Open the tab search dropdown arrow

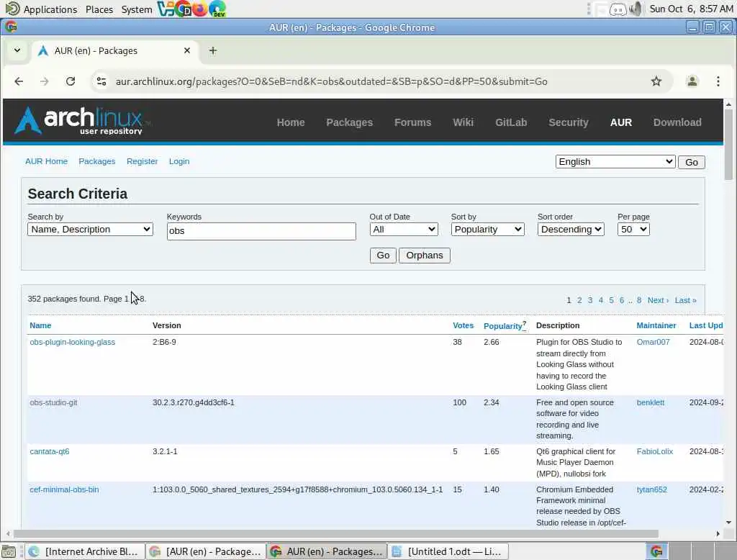point(17,50)
